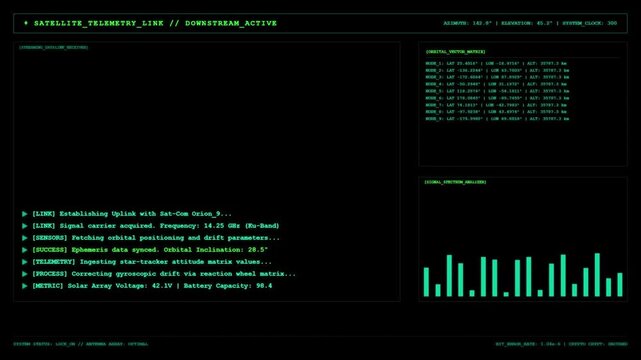The image size is (641, 360).
Task: Click the arrow beside the [PROCESS] log line
Action: (25, 274)
